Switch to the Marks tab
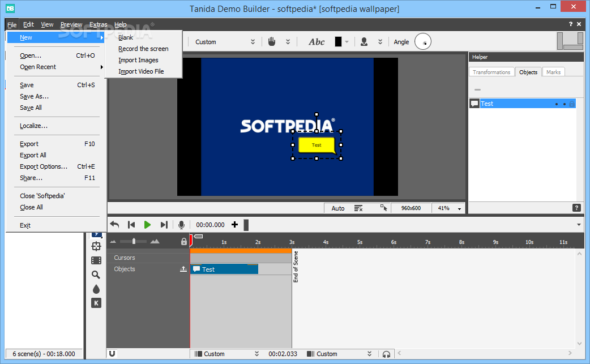590x364 pixels. tap(553, 72)
